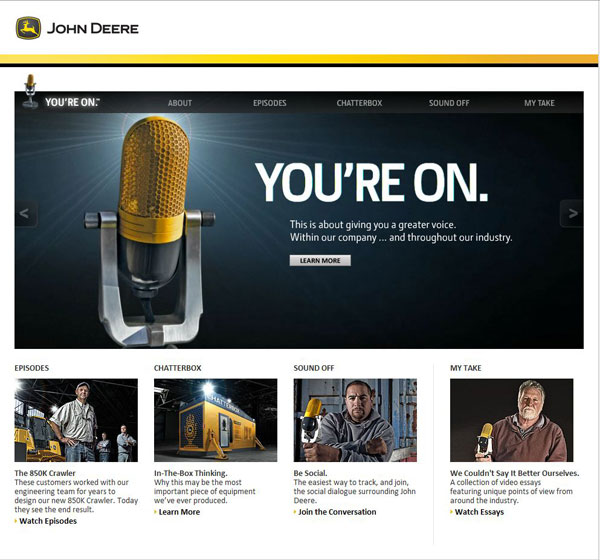The height and width of the screenshot is (560, 600).
Task: Click the You're On nav bar title
Action: pyautogui.click(x=72, y=102)
